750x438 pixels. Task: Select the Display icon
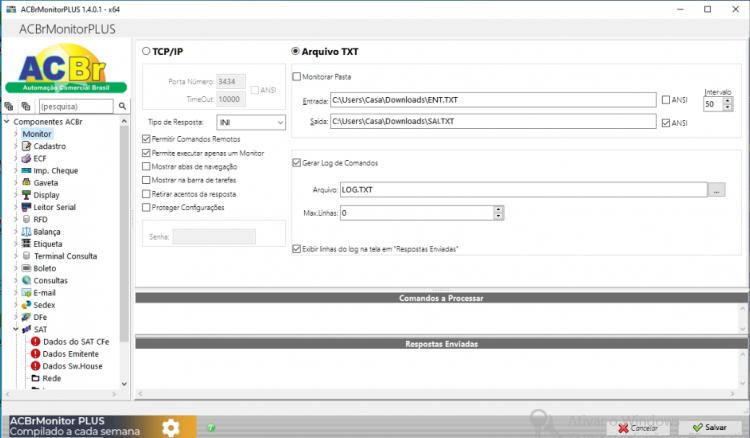pos(26,195)
